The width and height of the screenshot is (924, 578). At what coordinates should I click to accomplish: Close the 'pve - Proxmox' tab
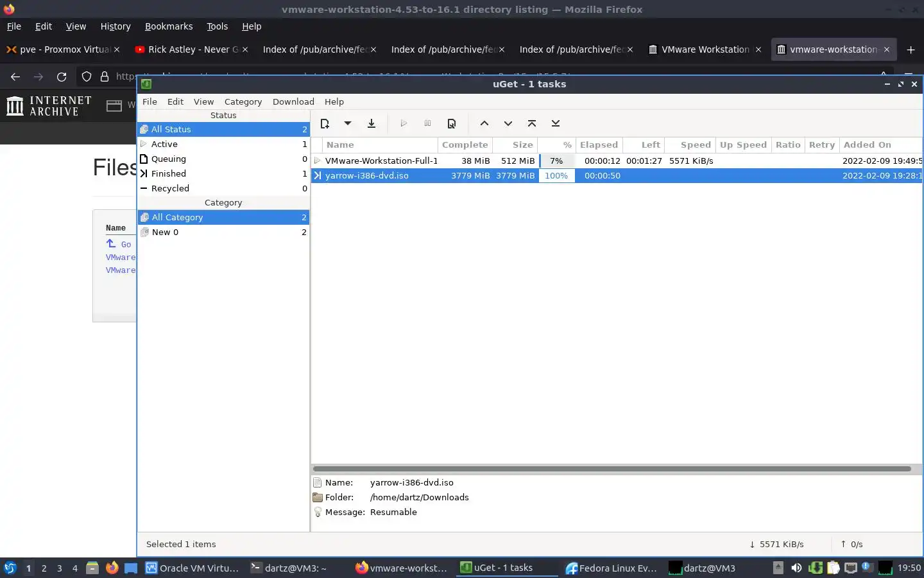tap(117, 49)
